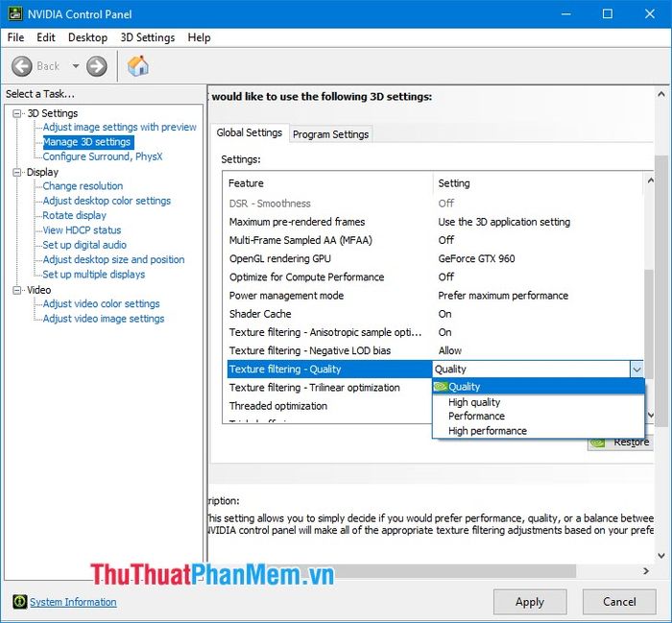Collapse the Video tree node
Viewport: 672px width, 623px height.
(16, 290)
